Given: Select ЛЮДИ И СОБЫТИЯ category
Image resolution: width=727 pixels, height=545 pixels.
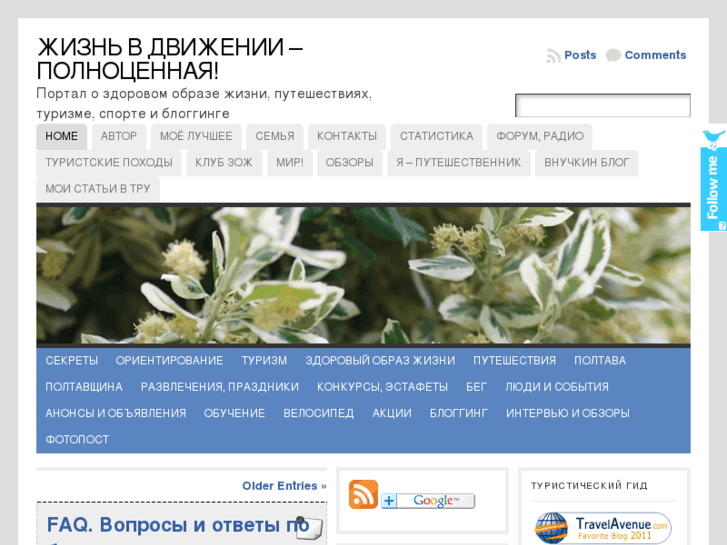Looking at the screenshot, I should click(557, 387).
